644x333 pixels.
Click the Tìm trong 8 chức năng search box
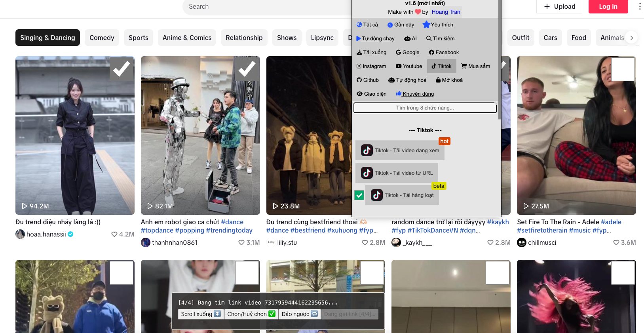point(425,108)
